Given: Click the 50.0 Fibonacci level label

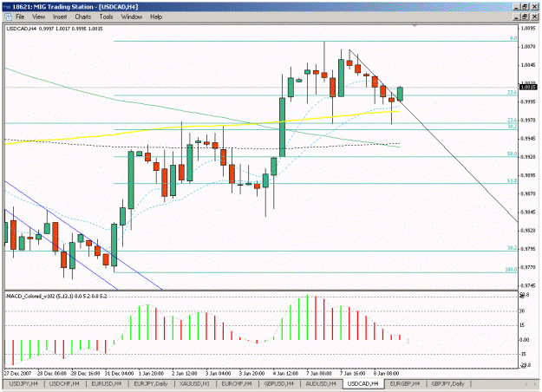Looking at the screenshot, I should [x=512, y=154].
